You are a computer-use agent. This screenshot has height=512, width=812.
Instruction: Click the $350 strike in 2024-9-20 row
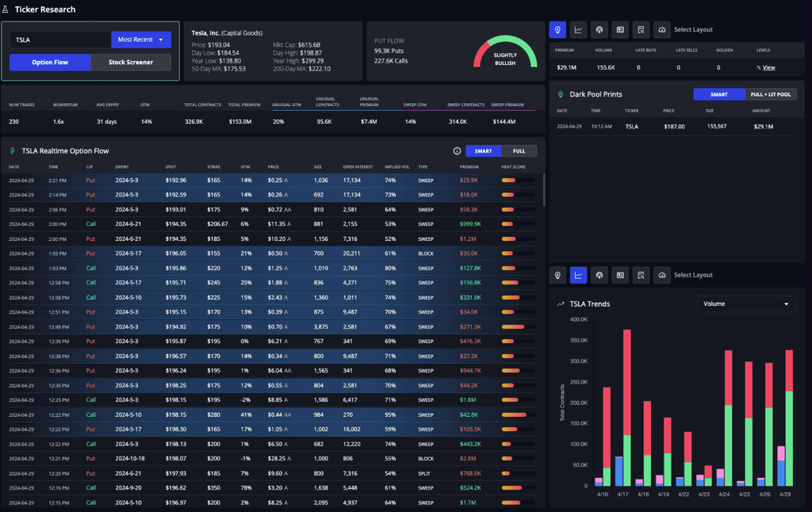pos(213,488)
